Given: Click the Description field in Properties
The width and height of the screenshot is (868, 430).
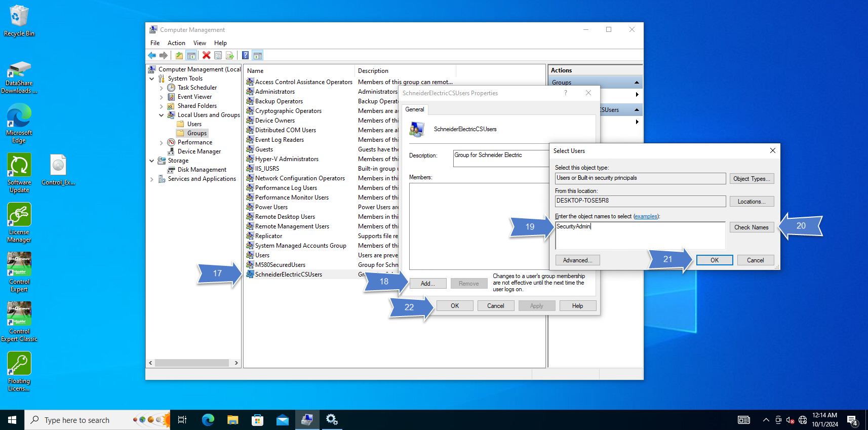Looking at the screenshot, I should tap(501, 159).
